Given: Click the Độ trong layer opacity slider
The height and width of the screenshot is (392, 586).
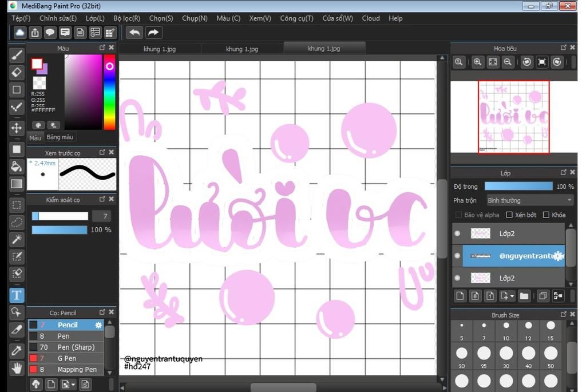Looking at the screenshot, I should tap(518, 186).
